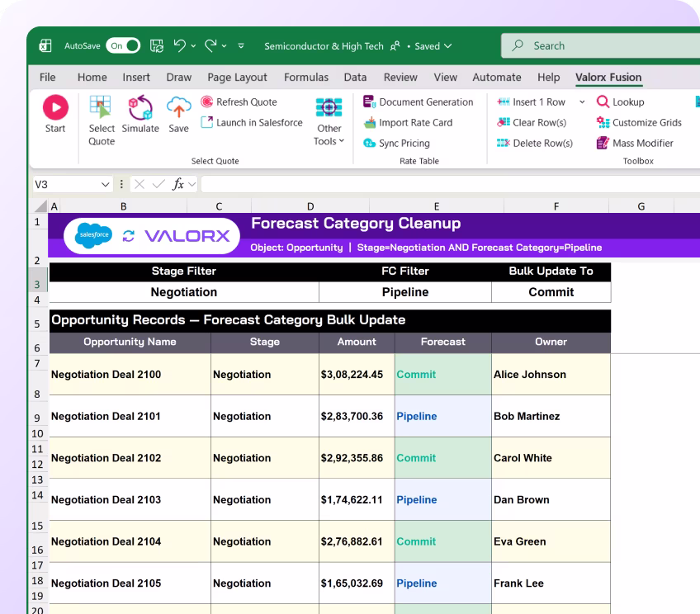The width and height of the screenshot is (700, 614).
Task: Click Delete Row(s)
Action: pos(535,143)
